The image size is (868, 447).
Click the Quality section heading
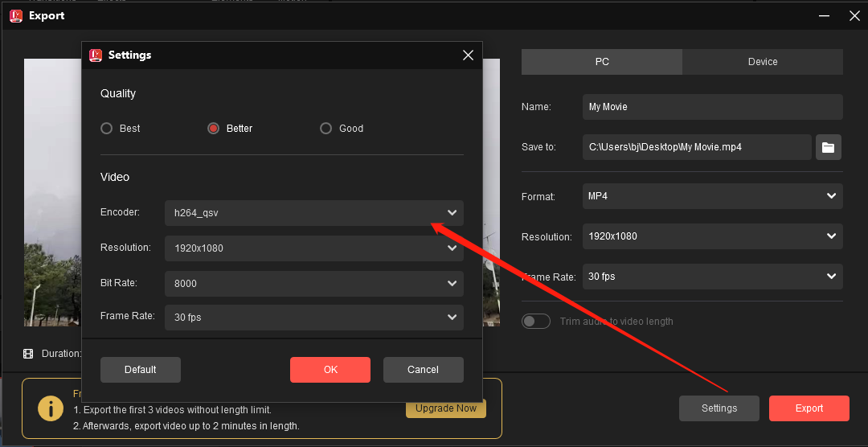(118, 93)
